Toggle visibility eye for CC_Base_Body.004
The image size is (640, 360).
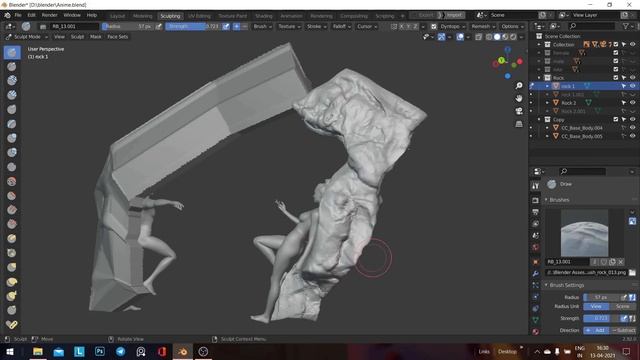click(x=633, y=128)
